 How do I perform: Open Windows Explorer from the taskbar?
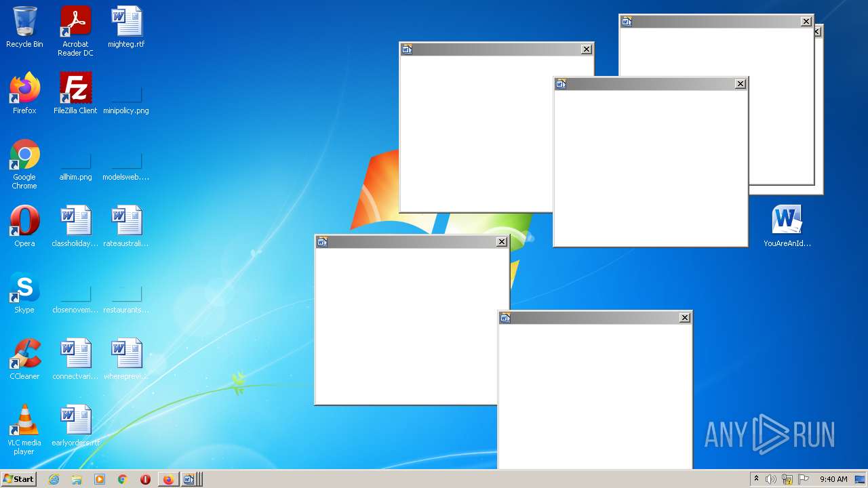[x=77, y=479]
